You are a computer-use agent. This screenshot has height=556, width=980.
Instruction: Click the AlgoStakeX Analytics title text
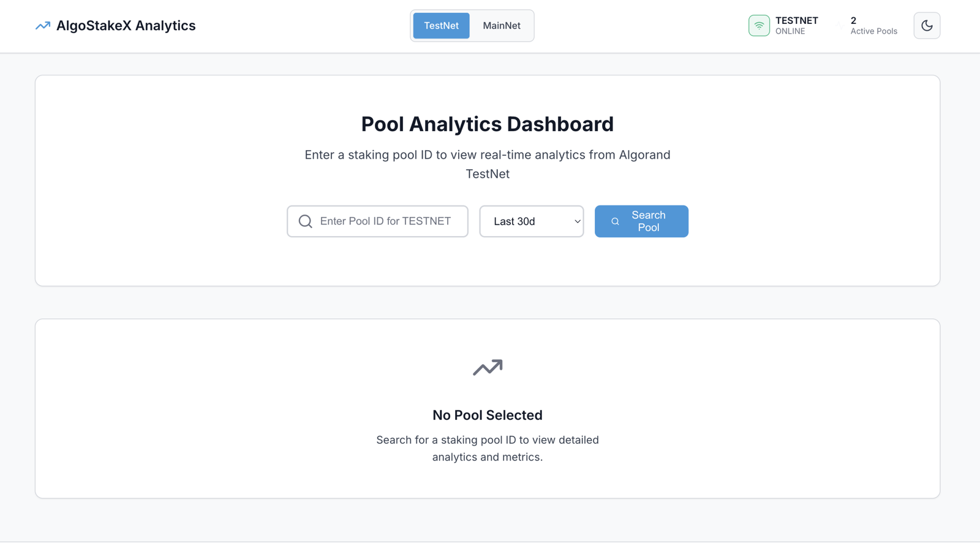(x=126, y=26)
